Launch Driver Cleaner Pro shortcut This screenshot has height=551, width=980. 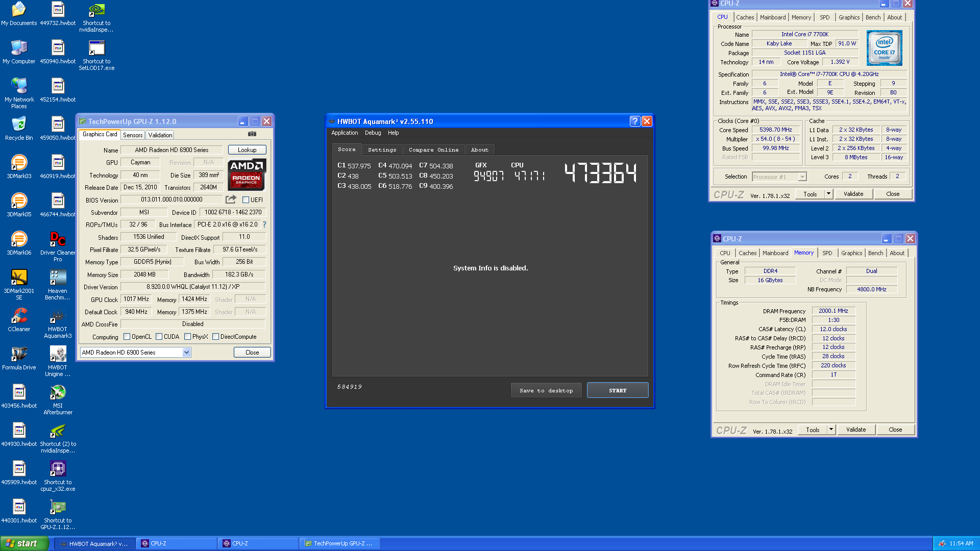(x=58, y=246)
